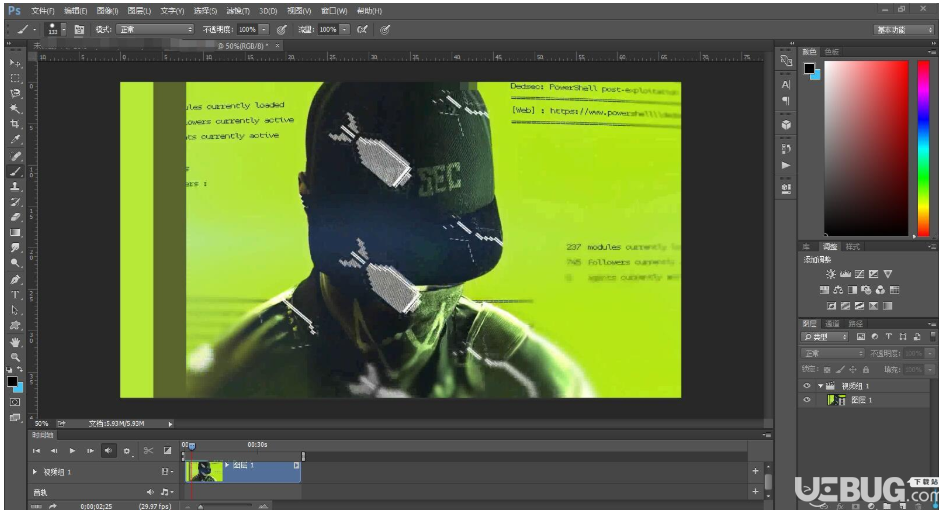Viewport: 944px width, 511px height.
Task: Switch to the 通道 channels tab
Action: (x=833, y=324)
